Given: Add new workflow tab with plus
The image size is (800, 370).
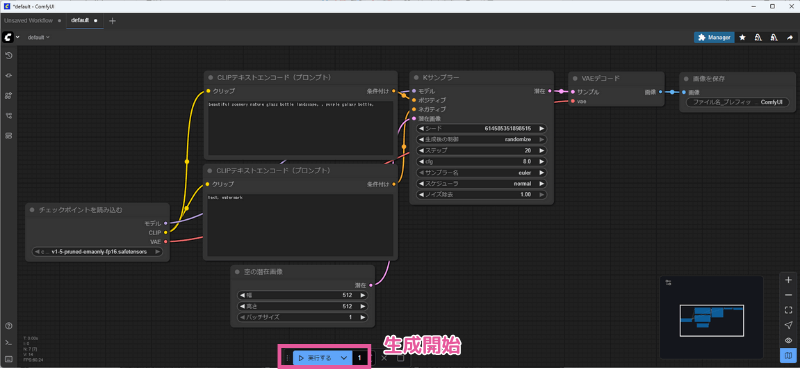Looking at the screenshot, I should [x=112, y=20].
